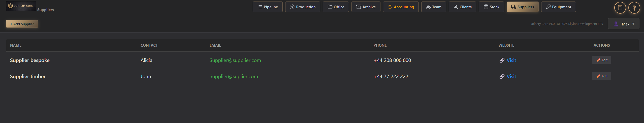
Task: Click the Name column header
Action: coord(16,45)
